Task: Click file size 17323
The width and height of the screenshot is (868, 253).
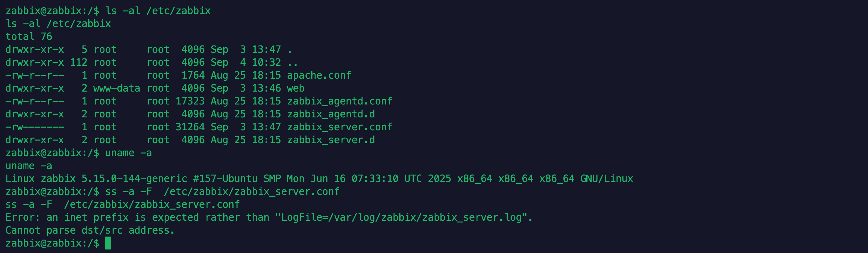Action: click(x=190, y=101)
